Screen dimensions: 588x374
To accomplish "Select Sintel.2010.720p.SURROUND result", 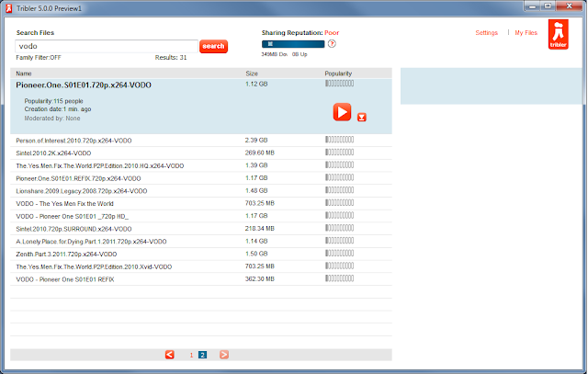I will 201,229.
